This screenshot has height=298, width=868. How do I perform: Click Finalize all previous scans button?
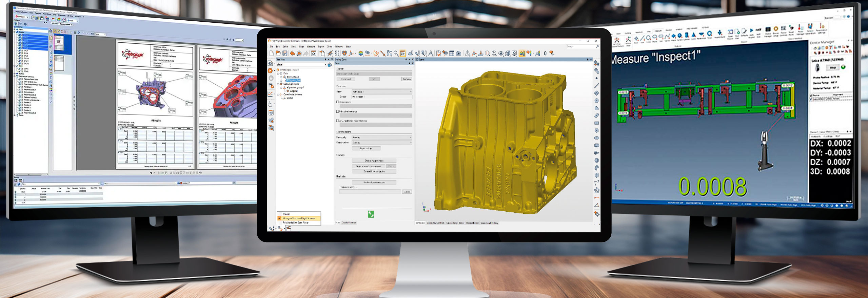pos(374,182)
